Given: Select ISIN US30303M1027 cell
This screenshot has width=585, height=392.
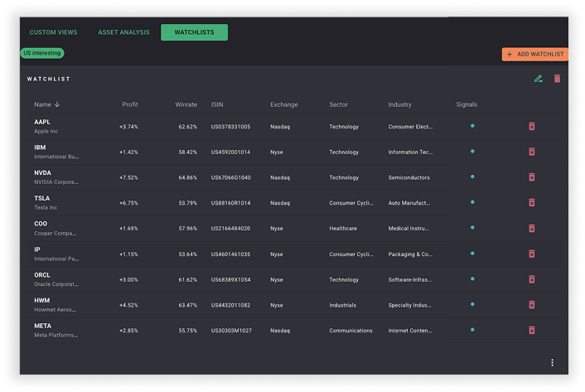Looking at the screenshot, I should point(231,331).
